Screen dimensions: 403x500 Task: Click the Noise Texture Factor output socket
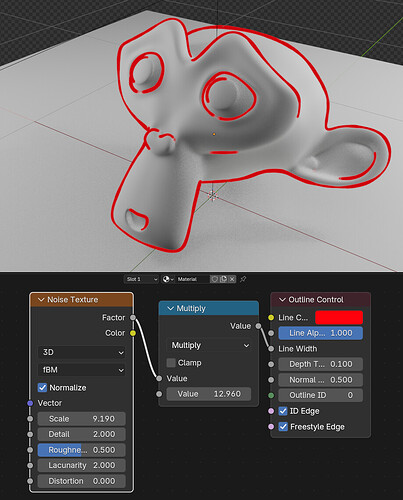pos(133,317)
